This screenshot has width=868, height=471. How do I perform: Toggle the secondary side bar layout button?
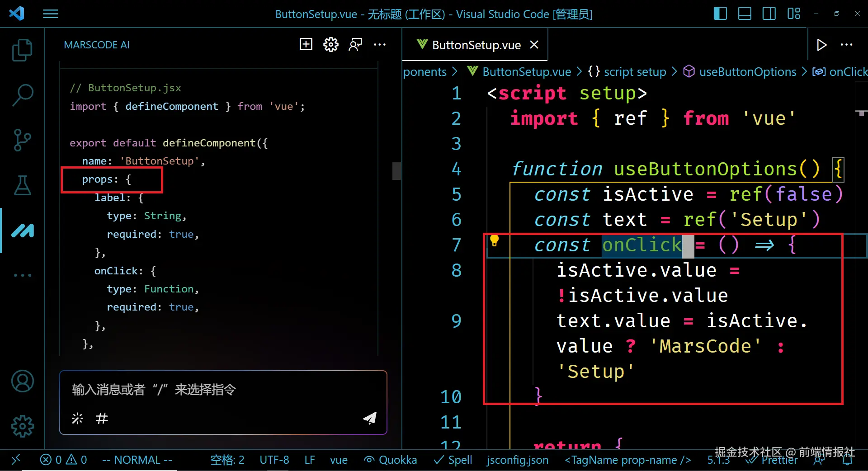point(769,14)
